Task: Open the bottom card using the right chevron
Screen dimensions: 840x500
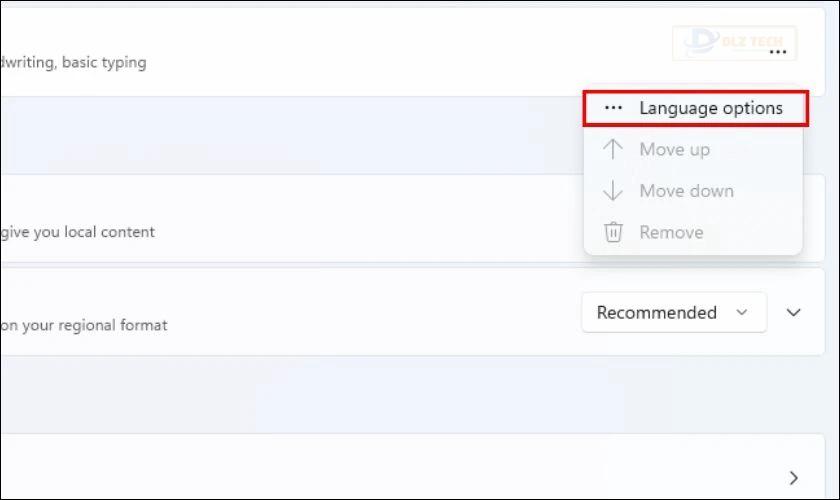Action: (793, 477)
